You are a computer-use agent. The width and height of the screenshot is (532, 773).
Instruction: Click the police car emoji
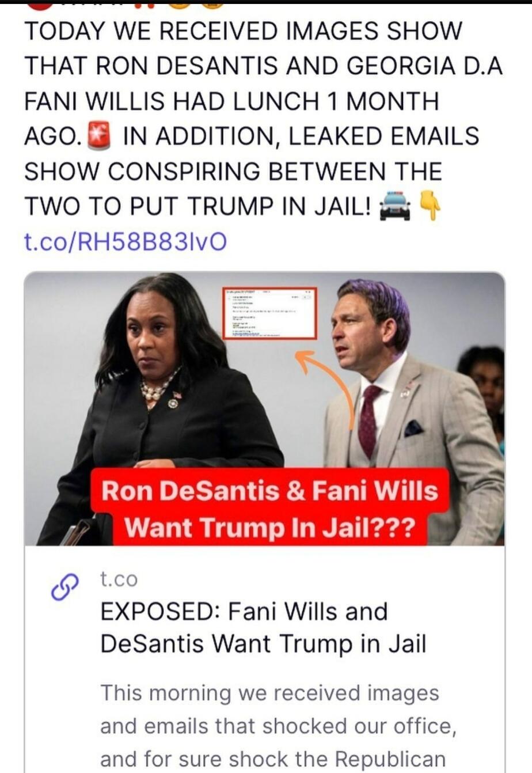click(396, 206)
